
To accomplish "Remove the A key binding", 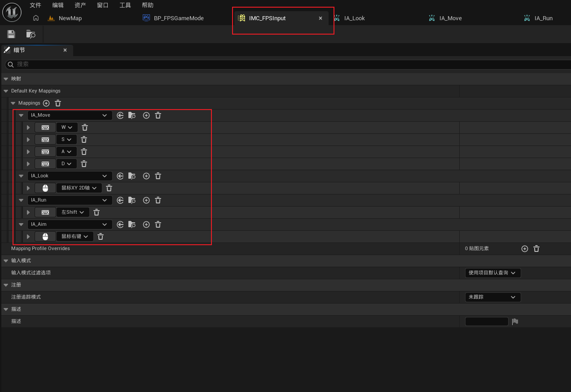I will 84,152.
